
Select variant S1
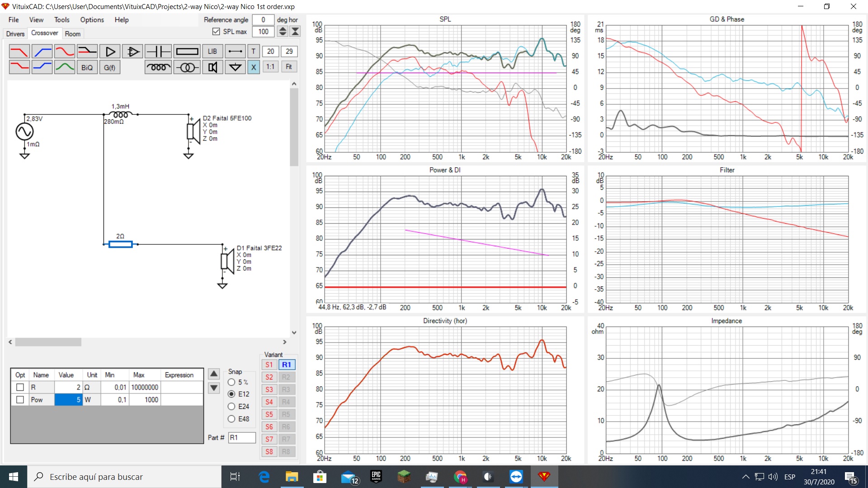[x=269, y=365]
